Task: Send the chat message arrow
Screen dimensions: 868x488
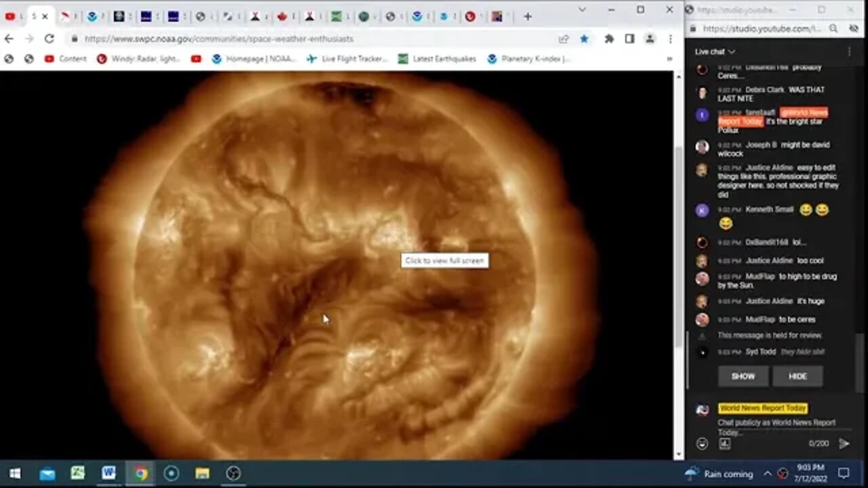Action: pos(844,443)
